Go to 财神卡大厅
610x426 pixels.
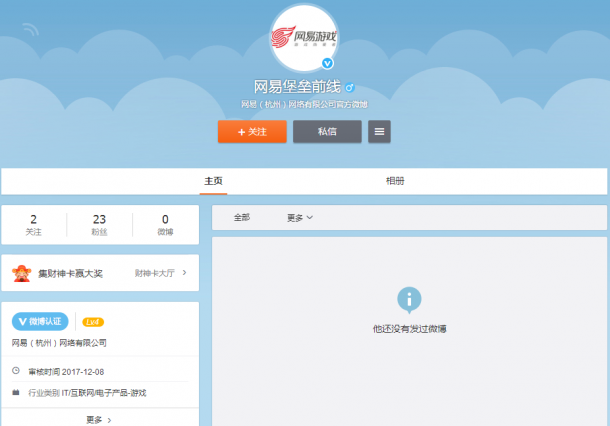point(154,273)
